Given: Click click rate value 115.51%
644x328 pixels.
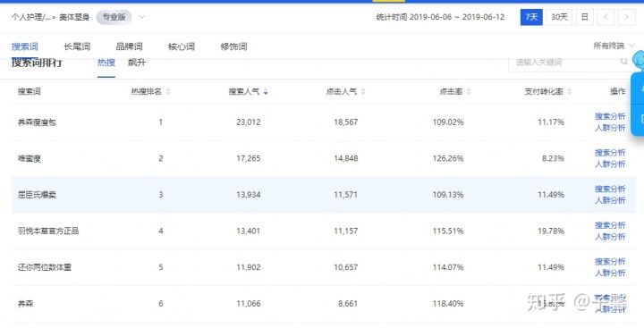Looking at the screenshot, I should pos(448,231).
